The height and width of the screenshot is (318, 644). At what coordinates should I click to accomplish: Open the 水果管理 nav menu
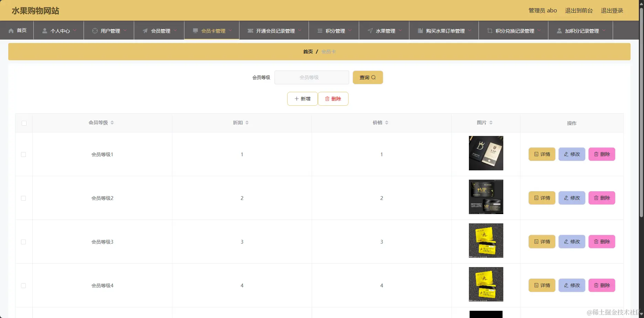384,30
